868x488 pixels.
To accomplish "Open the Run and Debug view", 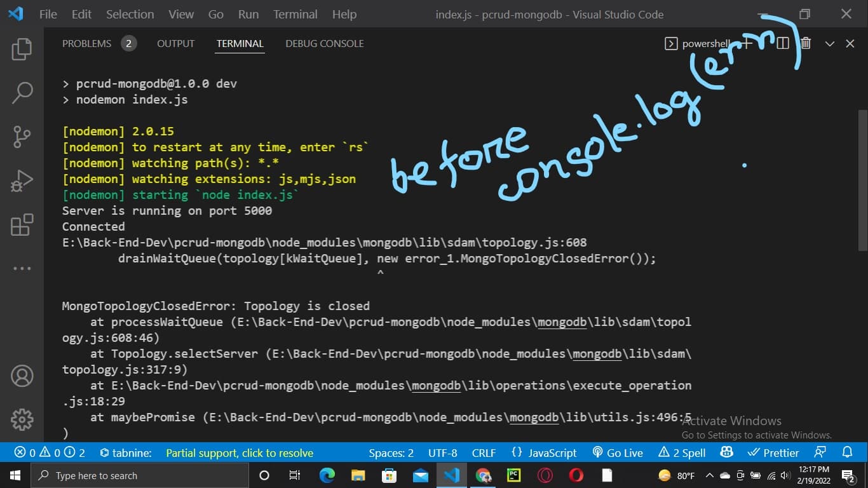I will [22, 181].
